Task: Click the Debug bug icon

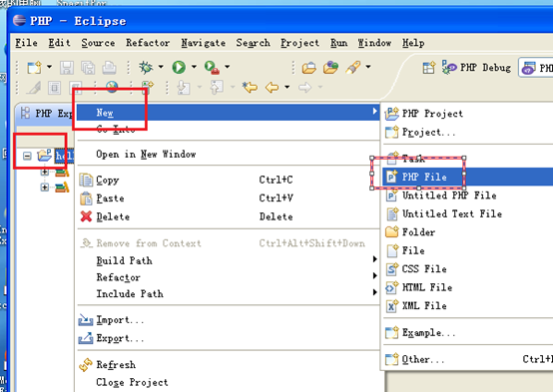Action: [x=146, y=67]
